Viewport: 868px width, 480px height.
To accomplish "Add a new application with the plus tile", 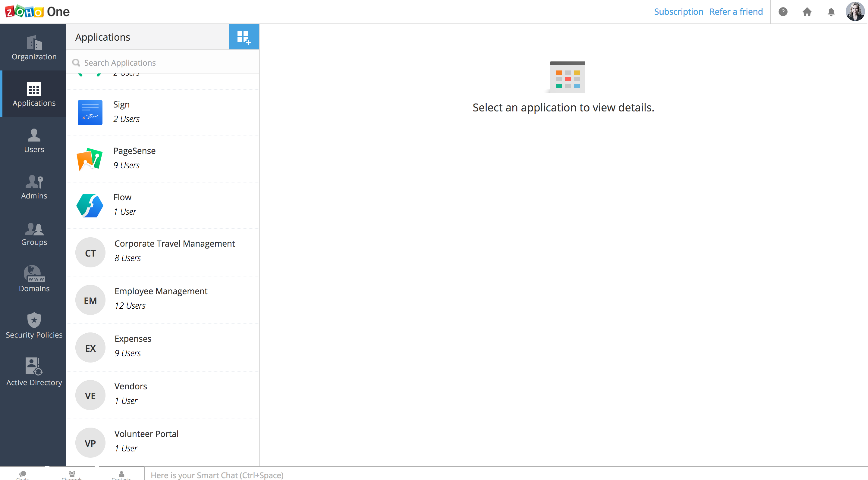I will coord(244,37).
